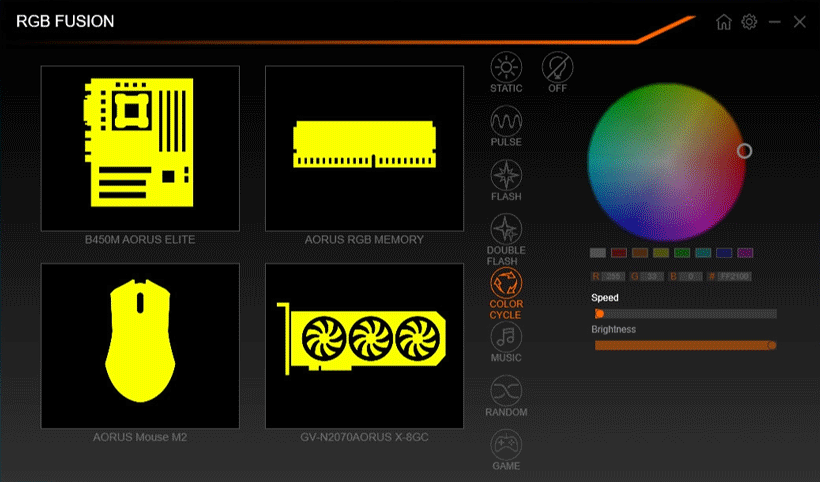Pick the red preset color swatch
The width and height of the screenshot is (820, 482).
(619, 253)
